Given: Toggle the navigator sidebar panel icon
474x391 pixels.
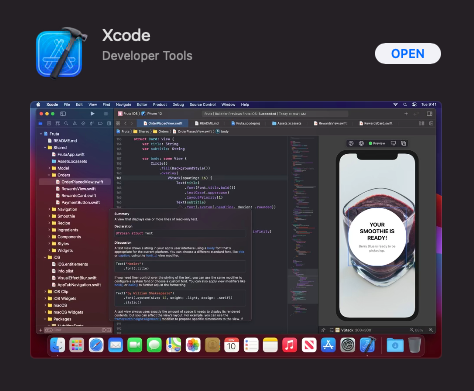Looking at the screenshot, I should pos(63,114).
